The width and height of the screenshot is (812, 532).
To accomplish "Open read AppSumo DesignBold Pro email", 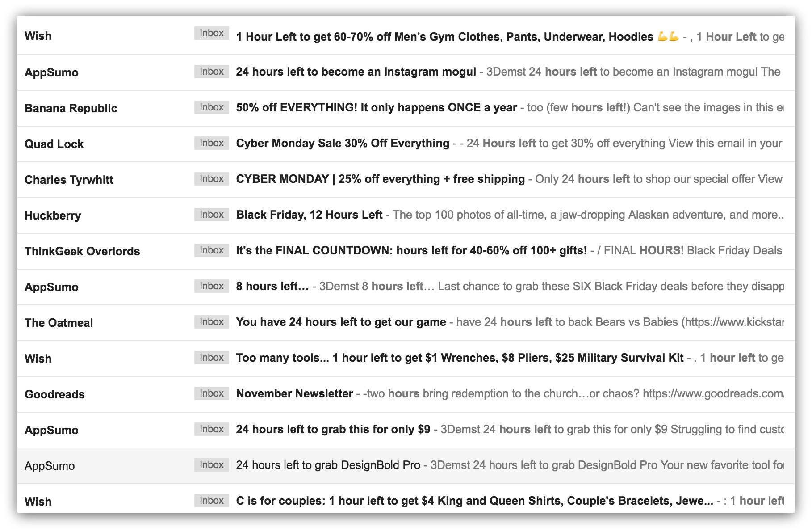I will tap(406, 466).
